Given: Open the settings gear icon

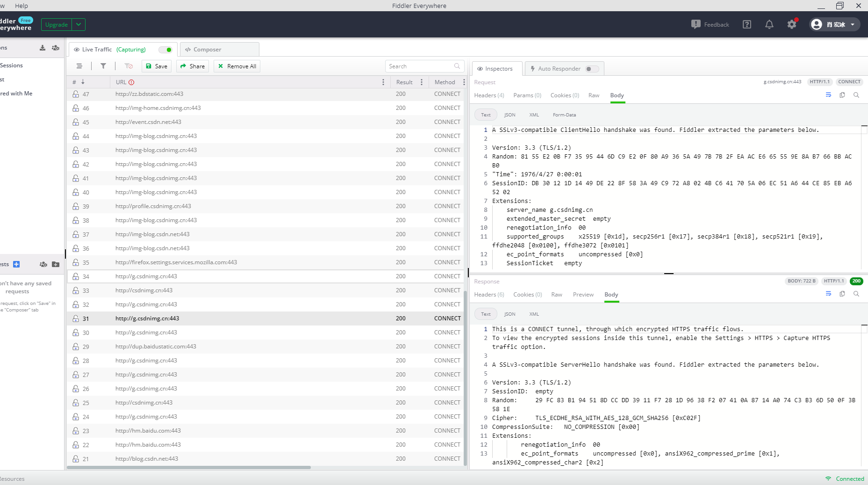Looking at the screenshot, I should (x=791, y=24).
